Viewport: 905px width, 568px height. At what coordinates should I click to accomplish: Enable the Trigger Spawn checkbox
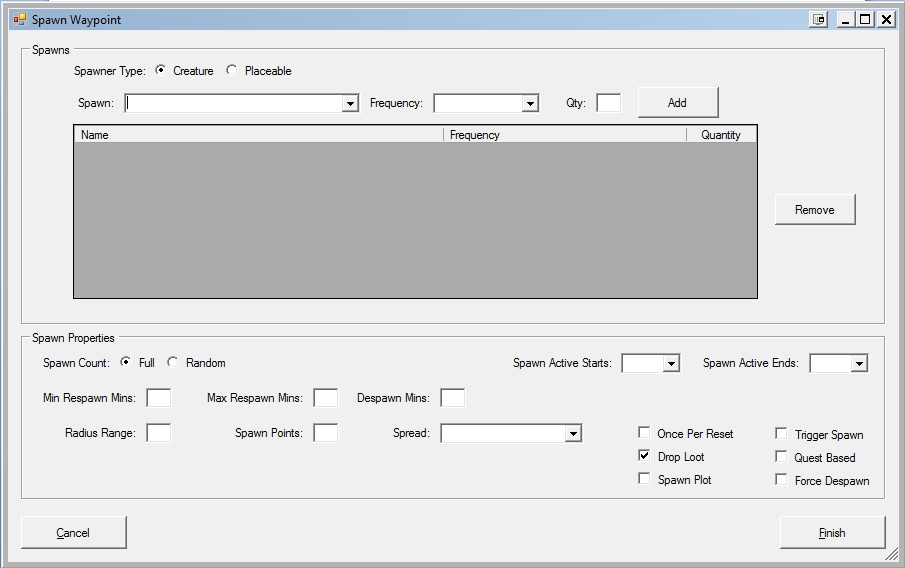(782, 434)
